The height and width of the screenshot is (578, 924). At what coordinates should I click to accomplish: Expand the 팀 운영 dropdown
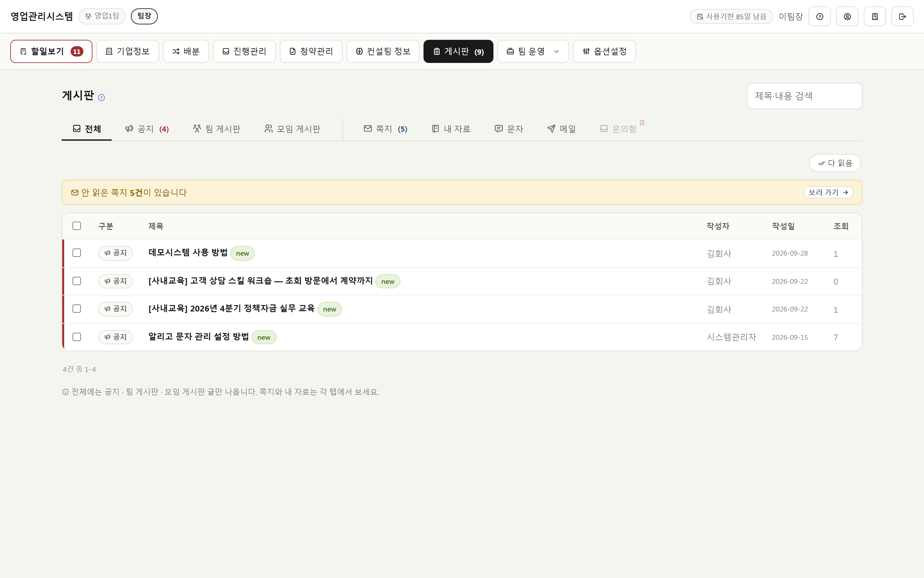coord(533,51)
